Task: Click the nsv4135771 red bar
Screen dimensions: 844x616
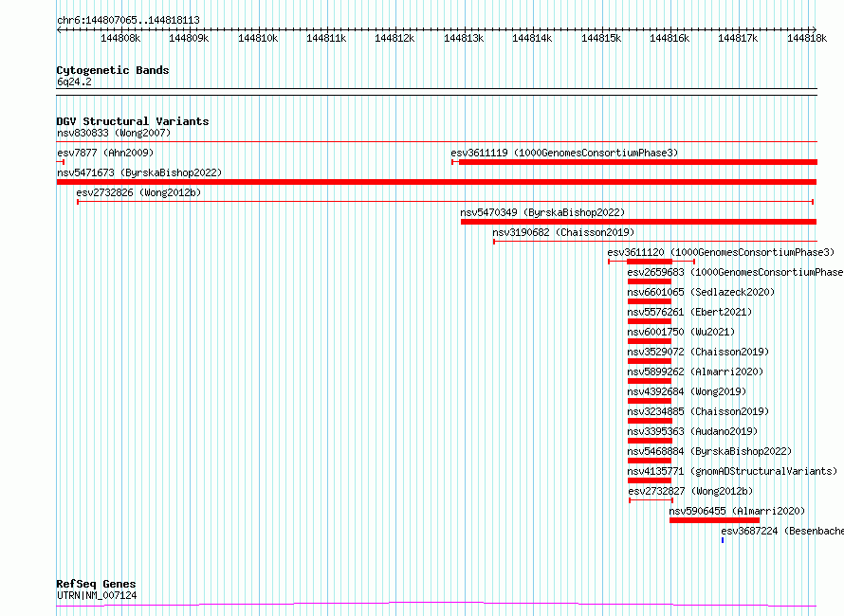Action: pos(650,480)
